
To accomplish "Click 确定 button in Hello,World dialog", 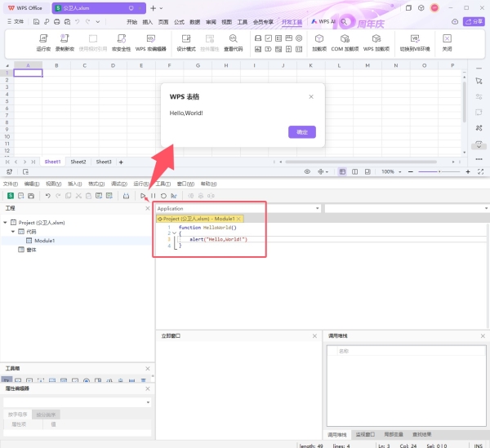I will click(302, 132).
